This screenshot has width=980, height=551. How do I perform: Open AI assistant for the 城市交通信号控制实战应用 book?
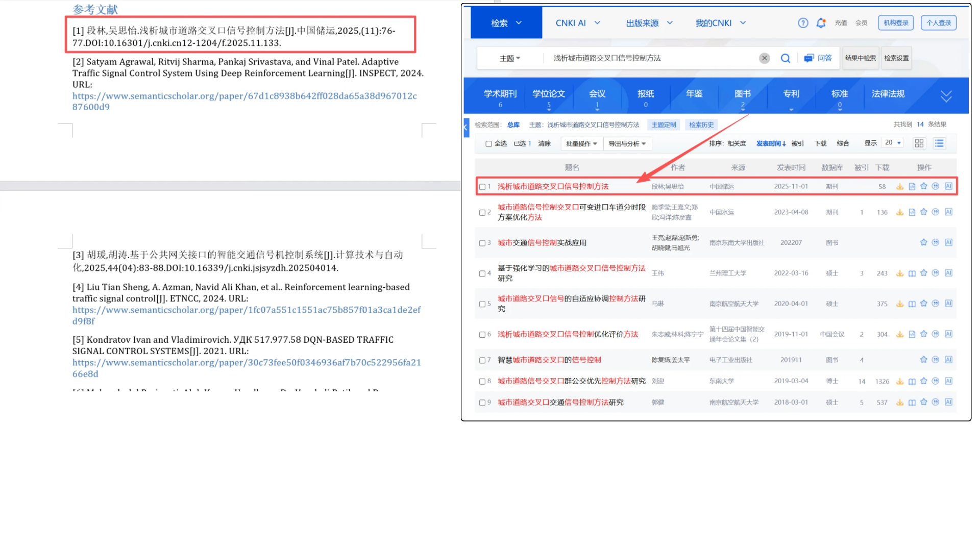pos(948,242)
